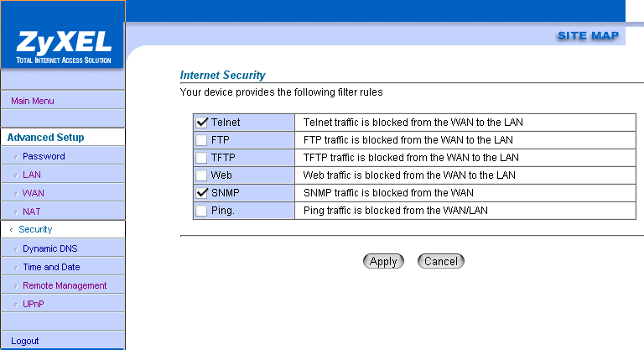
Task: Uncheck the Telnet filter checkbox
Action: click(x=201, y=122)
